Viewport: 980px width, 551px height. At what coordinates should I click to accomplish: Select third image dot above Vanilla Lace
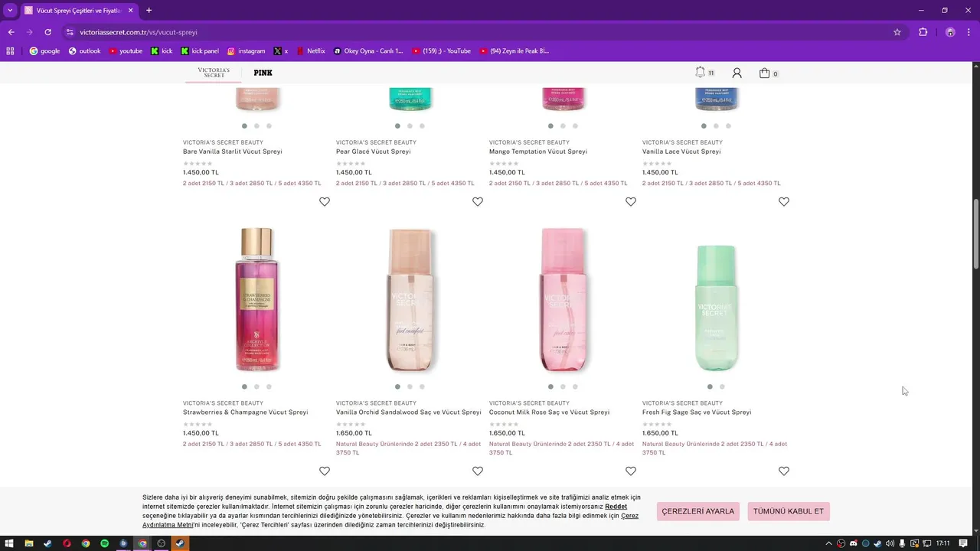pyautogui.click(x=728, y=126)
